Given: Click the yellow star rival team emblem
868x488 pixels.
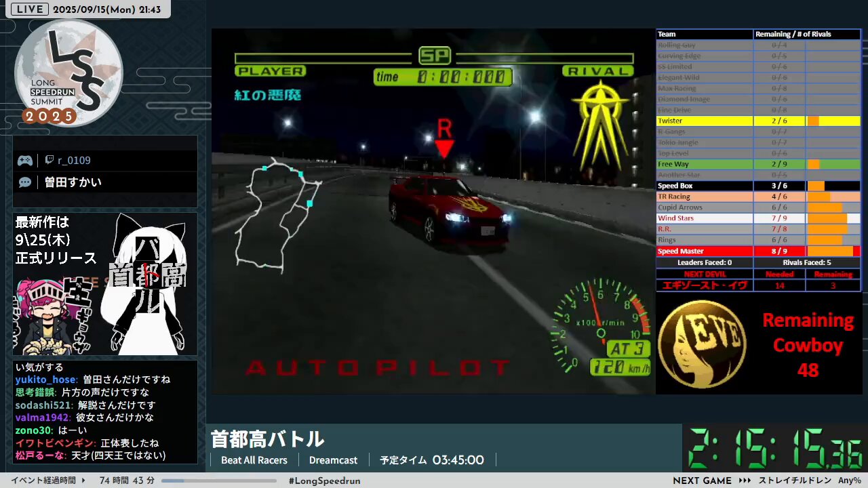Looking at the screenshot, I should 599,125.
